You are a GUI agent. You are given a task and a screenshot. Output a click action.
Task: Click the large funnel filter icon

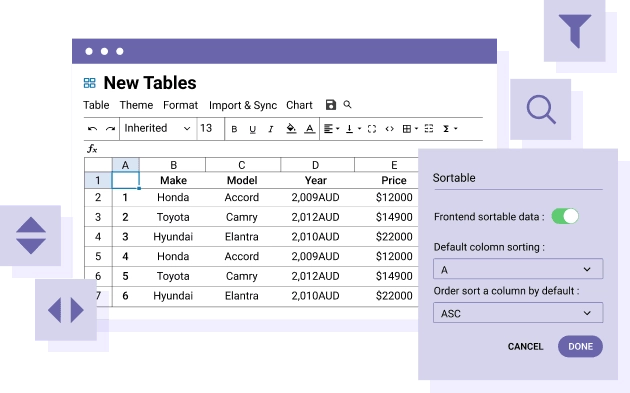tap(575, 31)
